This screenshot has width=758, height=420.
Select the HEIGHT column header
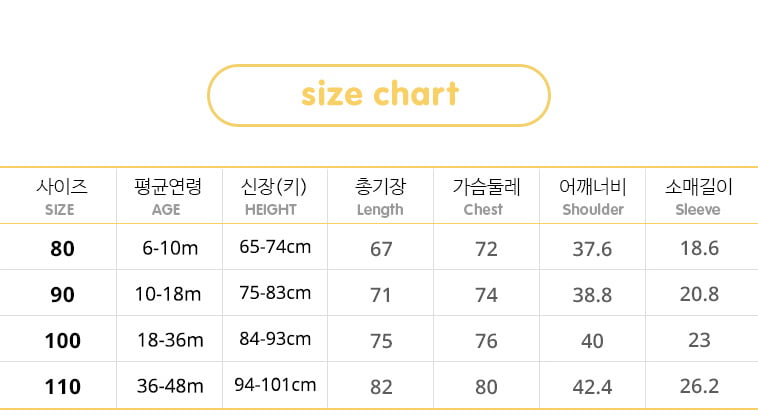273,197
